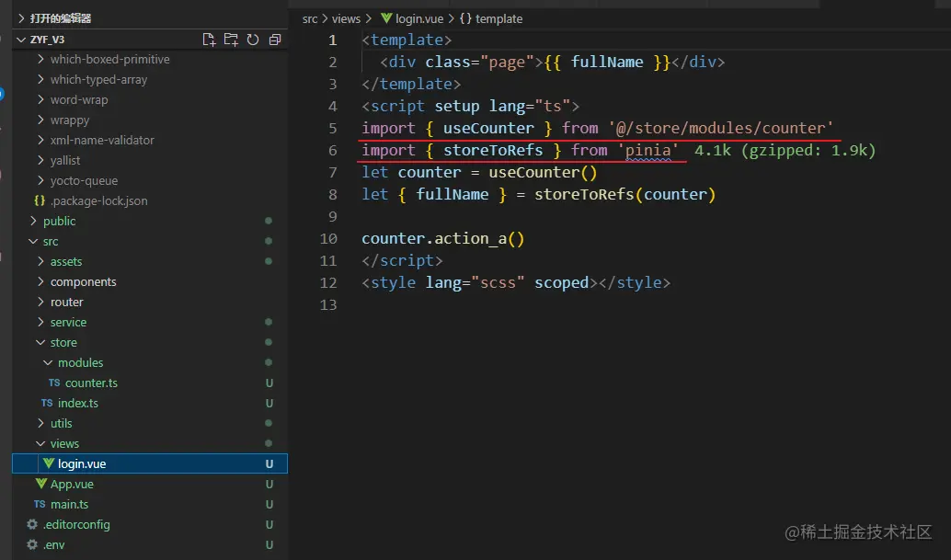The image size is (951, 560).
Task: Open the .editorconfig file
Action: (76, 524)
